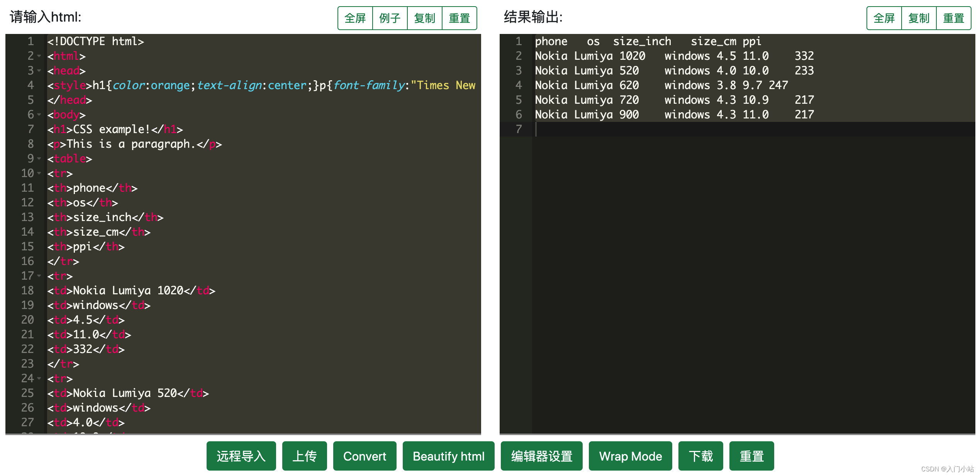Open 编辑器设置 editor settings
The height and width of the screenshot is (476, 980).
(541, 456)
